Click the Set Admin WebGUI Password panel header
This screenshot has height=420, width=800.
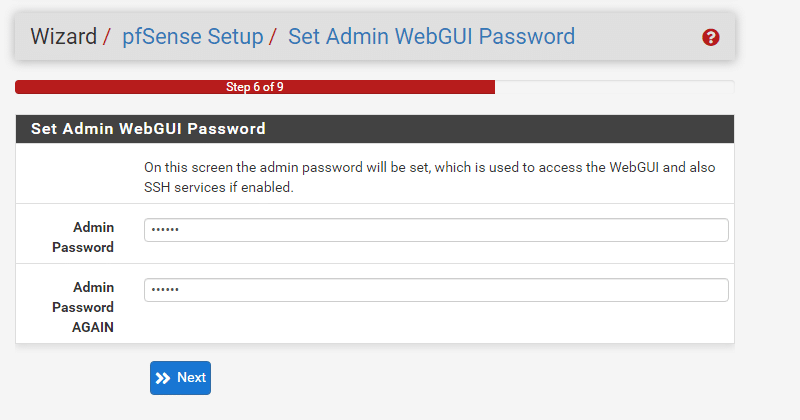pos(374,129)
